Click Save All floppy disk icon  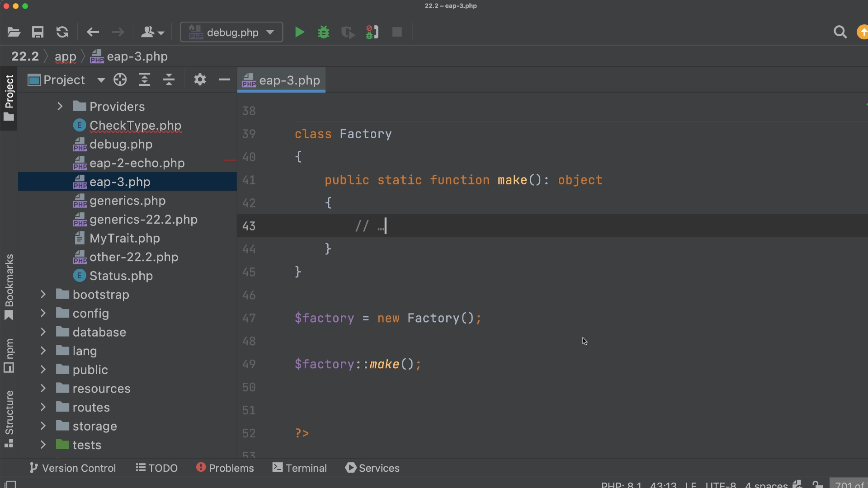(x=38, y=32)
